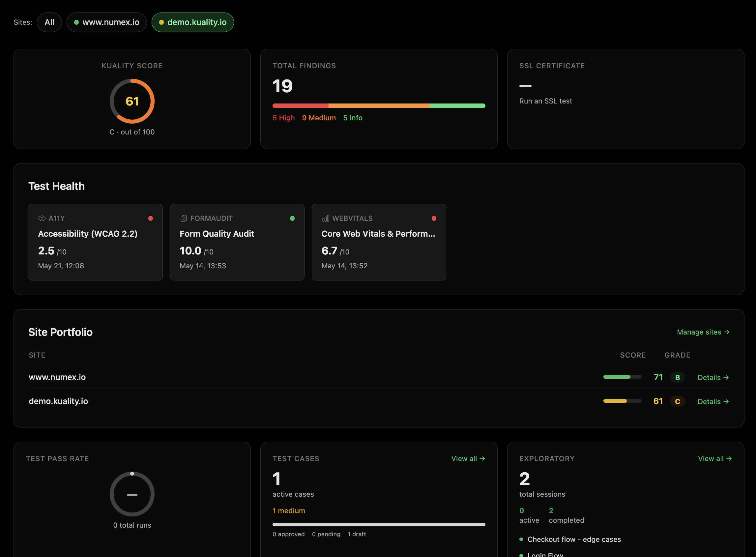Open the Form Quality Audit card
The image size is (756, 557).
[x=237, y=242]
